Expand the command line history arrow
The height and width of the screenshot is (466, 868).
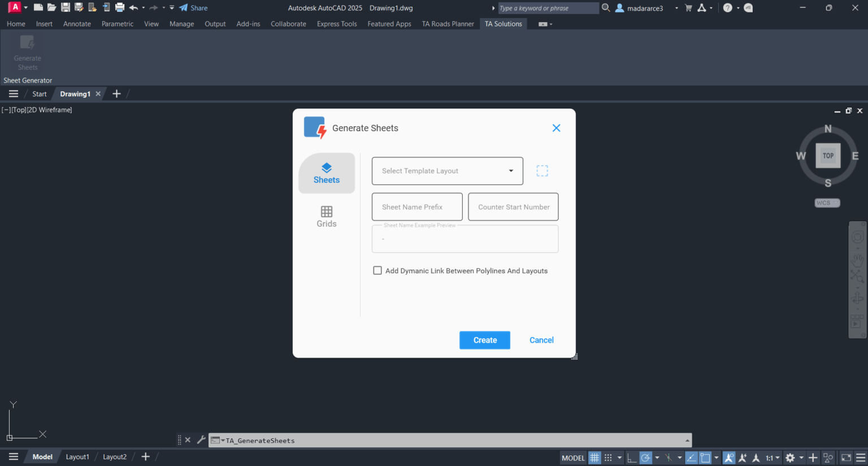687,441
